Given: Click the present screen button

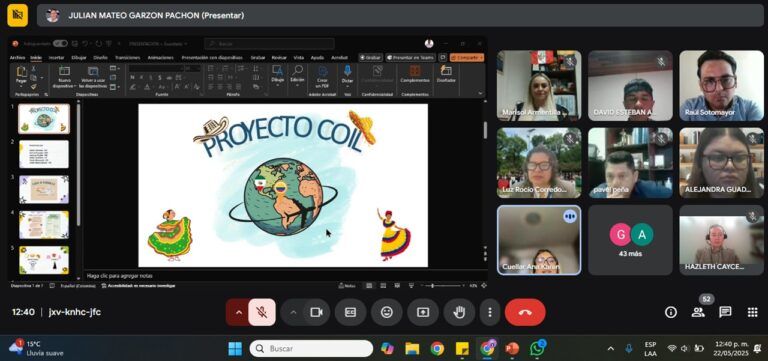Looking at the screenshot, I should tap(423, 313).
